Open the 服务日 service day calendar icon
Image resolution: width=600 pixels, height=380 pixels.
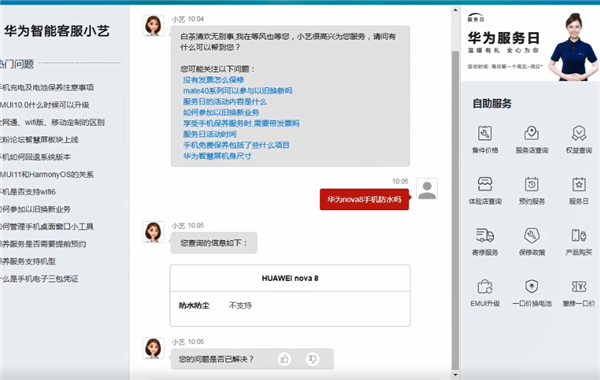click(579, 184)
